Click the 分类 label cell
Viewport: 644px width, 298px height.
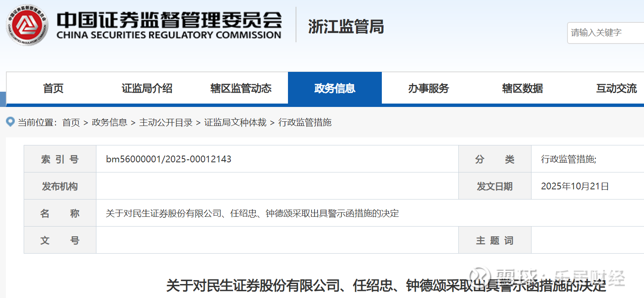[x=495, y=159]
